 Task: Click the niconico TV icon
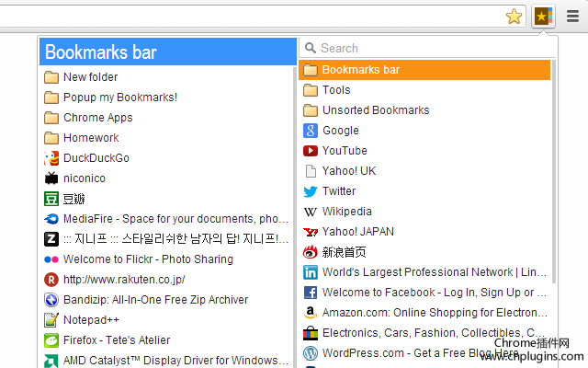[x=51, y=178]
